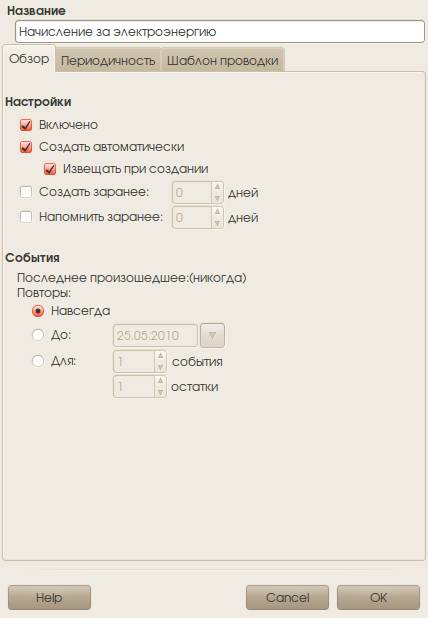428x618 pixels.
Task: Open the date picker dropdown arrow
Action: 212,335
